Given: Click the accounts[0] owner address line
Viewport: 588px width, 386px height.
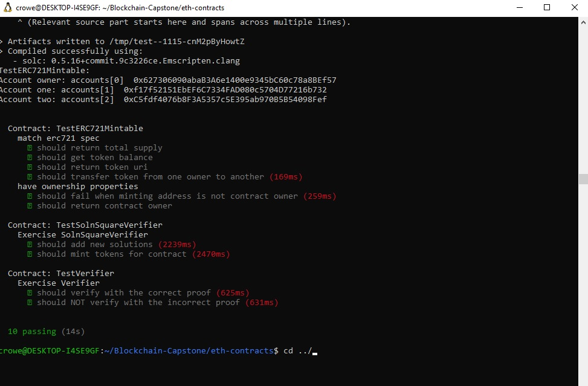Looking at the screenshot, I should point(168,80).
